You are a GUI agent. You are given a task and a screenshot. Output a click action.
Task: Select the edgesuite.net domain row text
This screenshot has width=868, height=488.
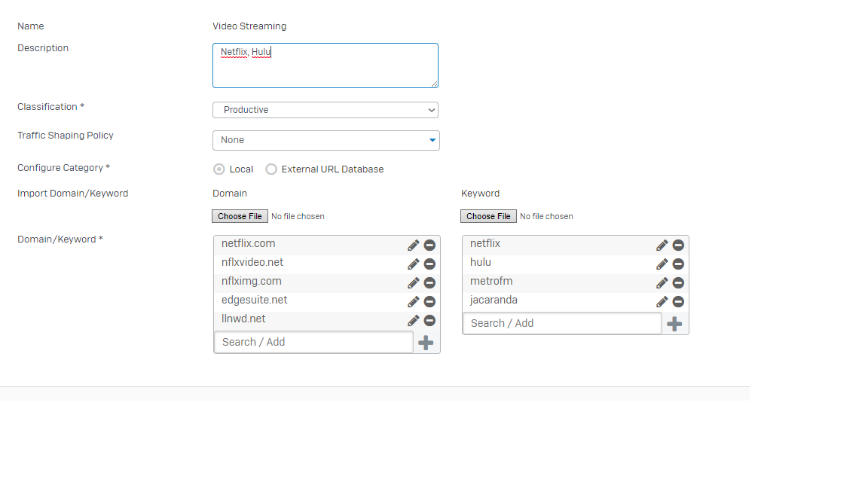pos(254,300)
